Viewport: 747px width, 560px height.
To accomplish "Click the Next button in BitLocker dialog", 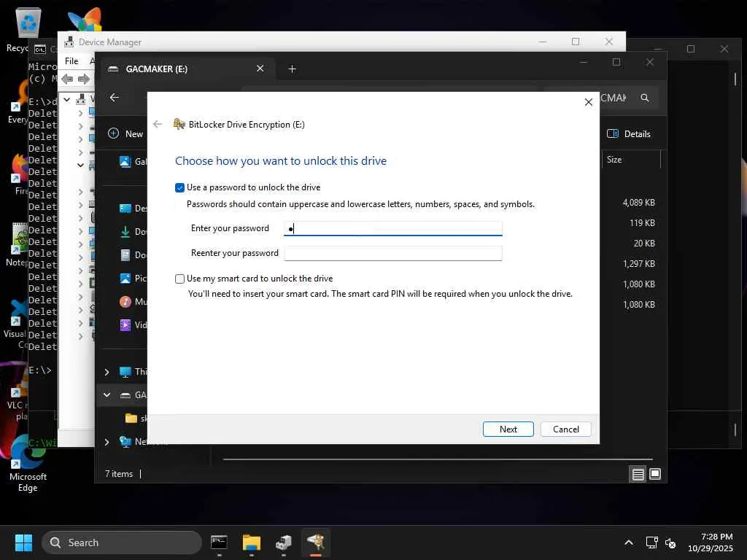I will (x=508, y=429).
